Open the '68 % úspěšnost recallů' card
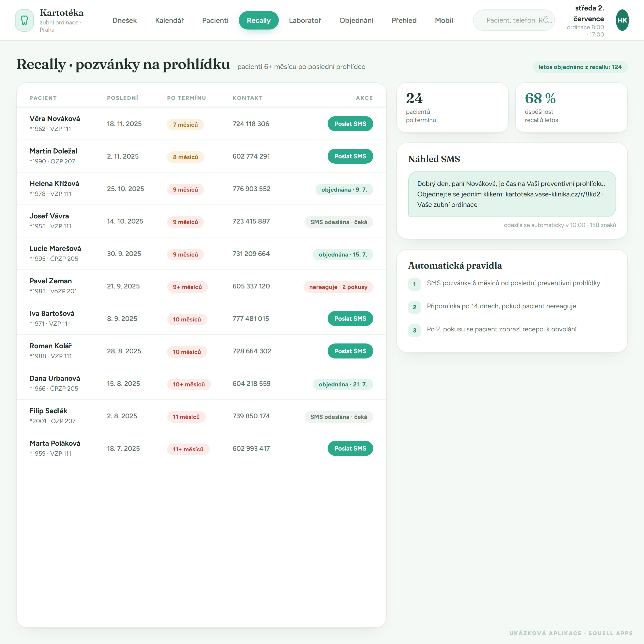The image size is (644, 644). [571, 107]
